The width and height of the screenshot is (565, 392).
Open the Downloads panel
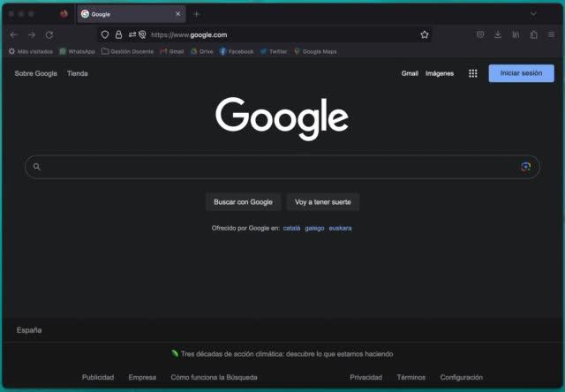tap(498, 34)
